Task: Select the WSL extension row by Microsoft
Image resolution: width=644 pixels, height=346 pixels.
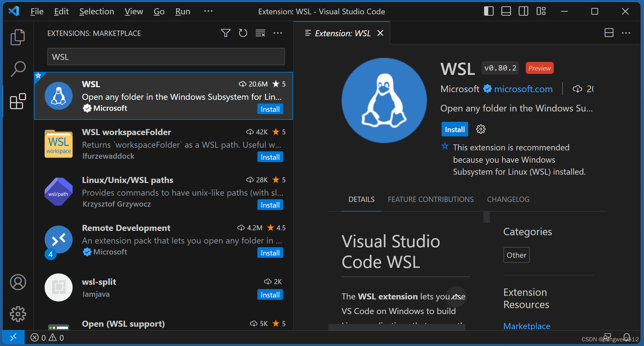Action: coord(163,96)
